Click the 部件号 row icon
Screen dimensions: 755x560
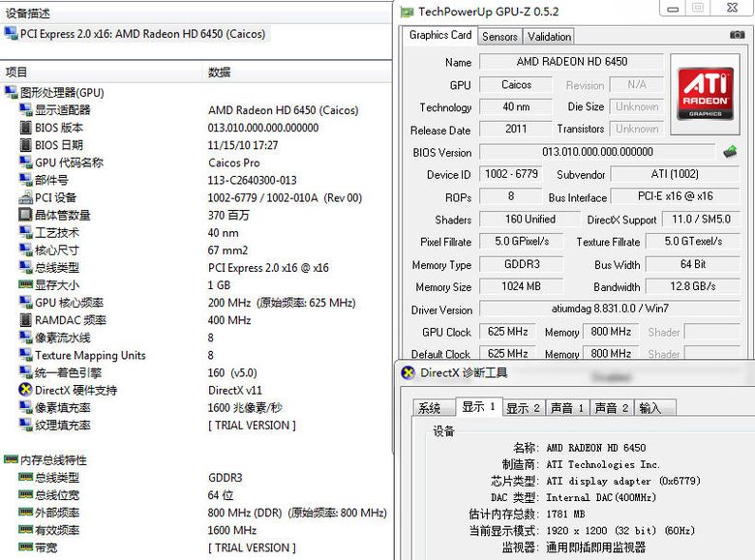click(x=25, y=180)
